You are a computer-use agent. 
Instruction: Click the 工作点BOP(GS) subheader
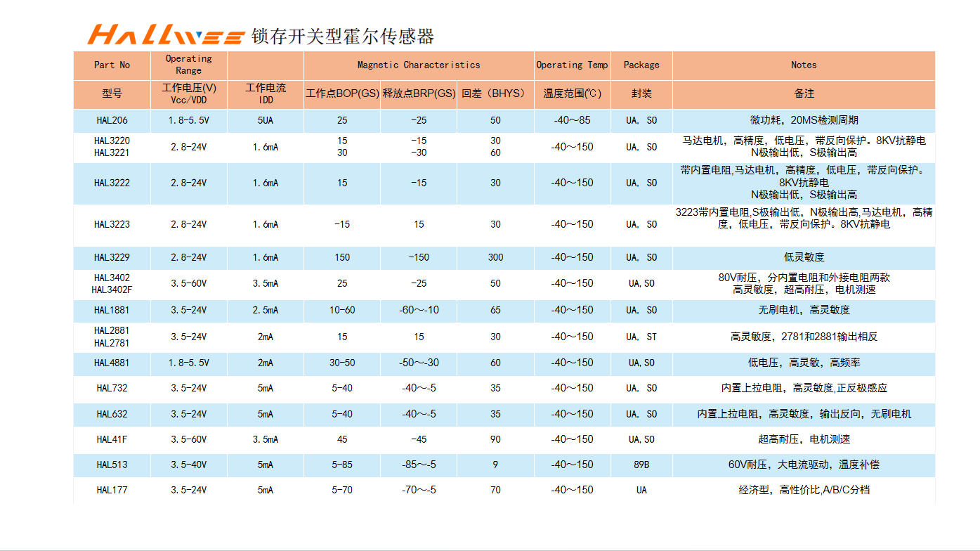pyautogui.click(x=342, y=93)
